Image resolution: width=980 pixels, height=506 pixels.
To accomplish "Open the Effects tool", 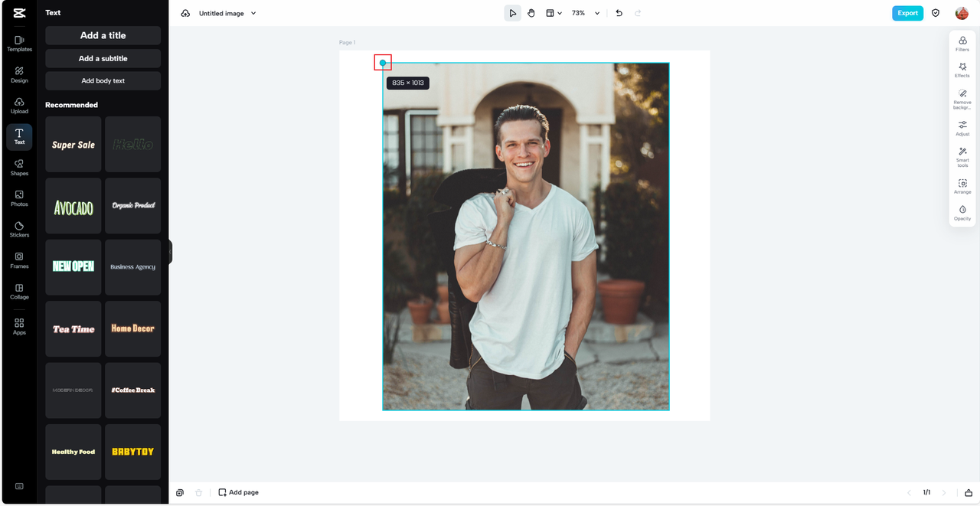I will coord(962,70).
